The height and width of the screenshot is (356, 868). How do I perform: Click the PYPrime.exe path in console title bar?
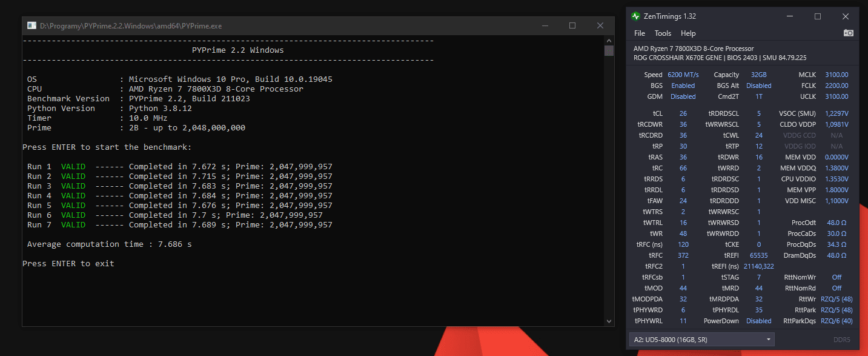pos(132,25)
